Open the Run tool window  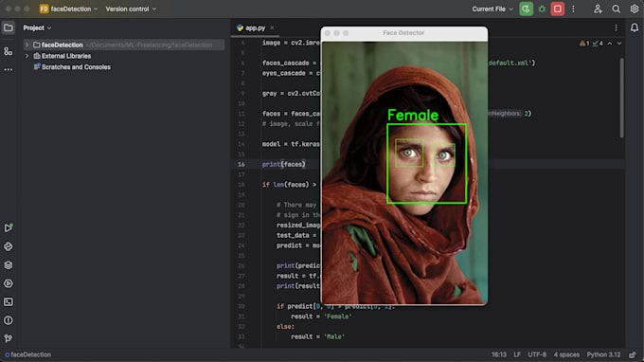(9, 227)
